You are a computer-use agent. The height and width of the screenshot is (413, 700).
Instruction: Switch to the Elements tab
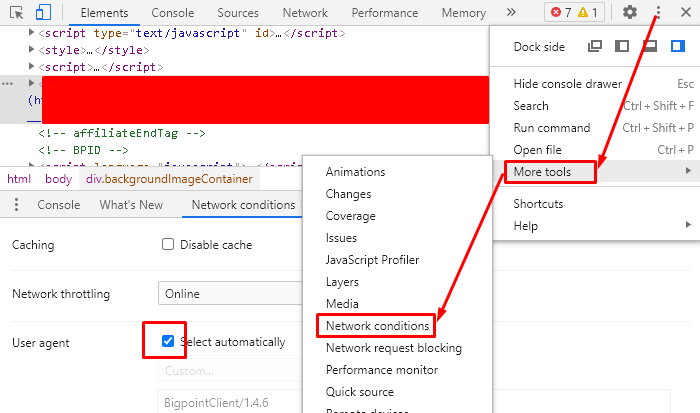coord(104,13)
